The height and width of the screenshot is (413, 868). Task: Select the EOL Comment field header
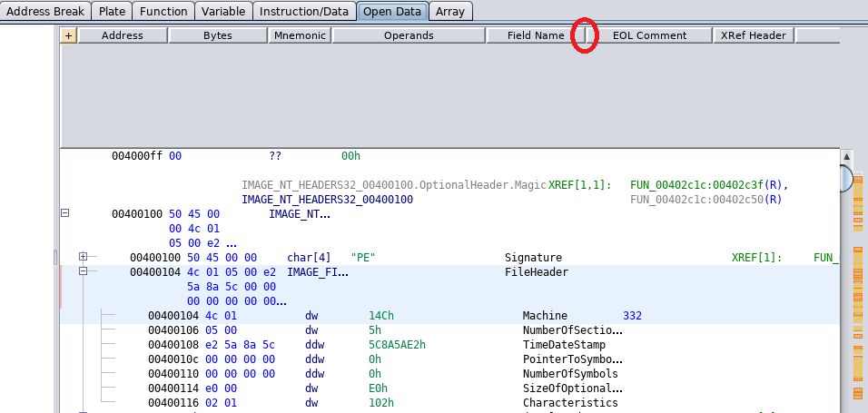(649, 35)
